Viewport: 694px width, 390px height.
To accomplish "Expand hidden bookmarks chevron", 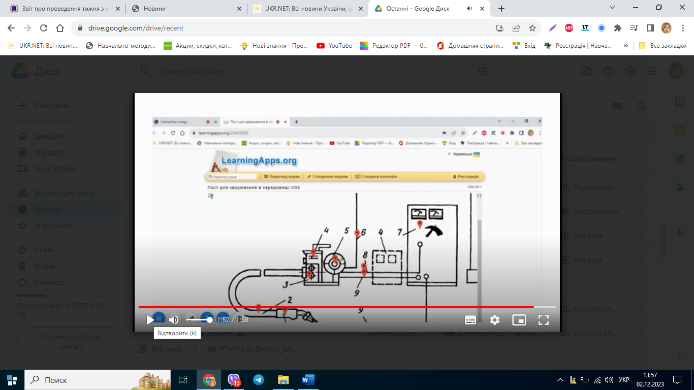I will click(625, 45).
